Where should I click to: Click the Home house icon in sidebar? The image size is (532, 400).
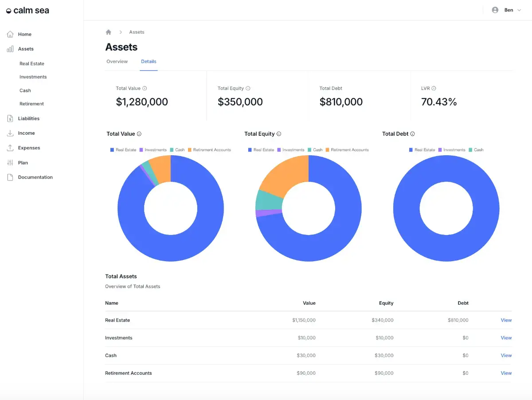[10, 34]
